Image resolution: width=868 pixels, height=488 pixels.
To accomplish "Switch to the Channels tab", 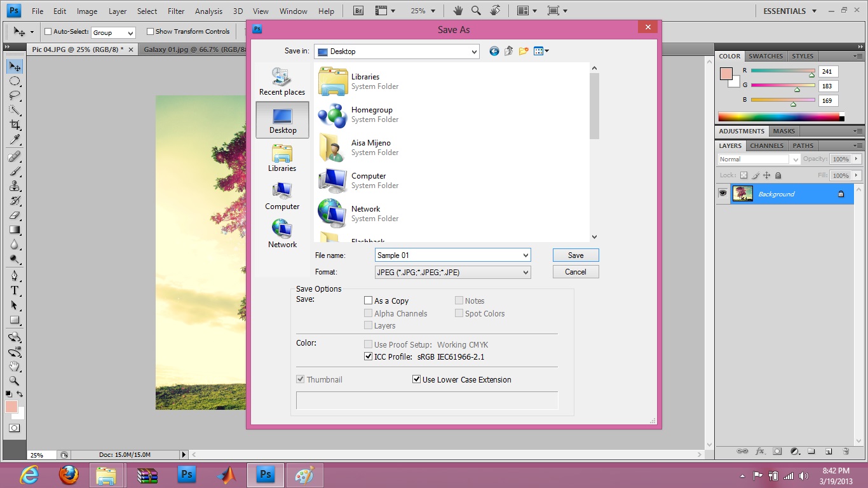I will click(767, 146).
